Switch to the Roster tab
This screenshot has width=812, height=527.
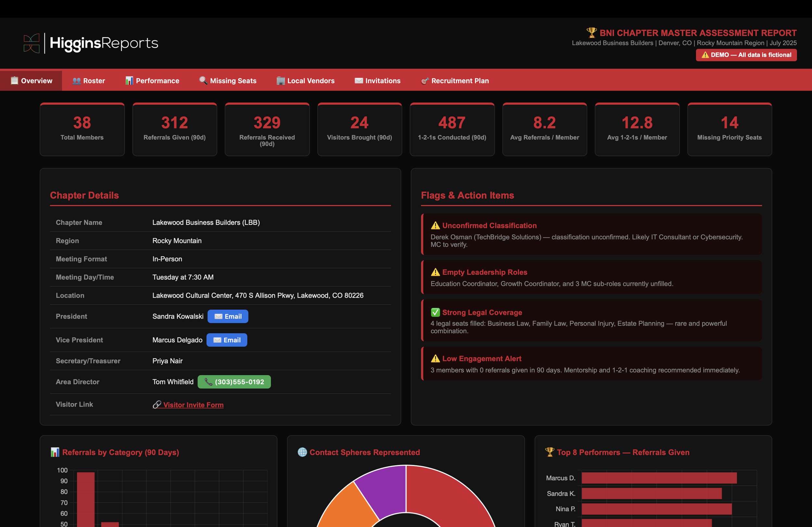[x=88, y=81]
